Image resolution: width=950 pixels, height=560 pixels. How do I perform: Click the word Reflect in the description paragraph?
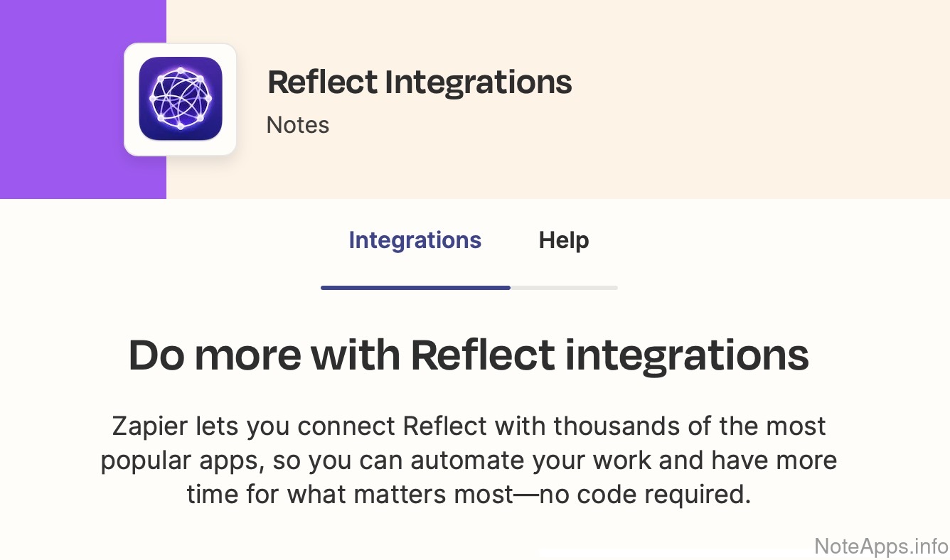tap(445, 426)
